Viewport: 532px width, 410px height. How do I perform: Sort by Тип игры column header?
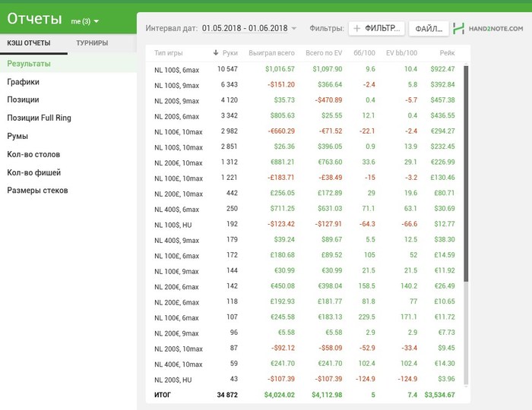pyautogui.click(x=168, y=53)
